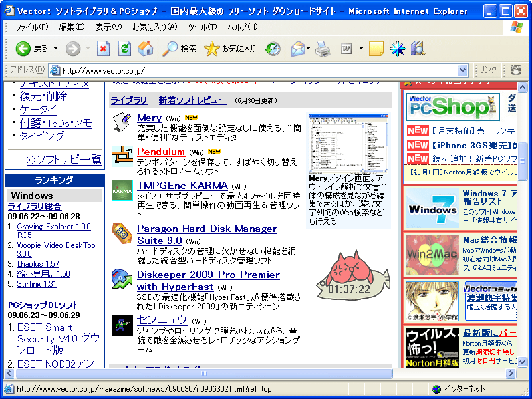Open the Lhaplus 1.57 ranking link
Image resolution: width=532 pixels, height=399 pixels.
tap(38, 264)
